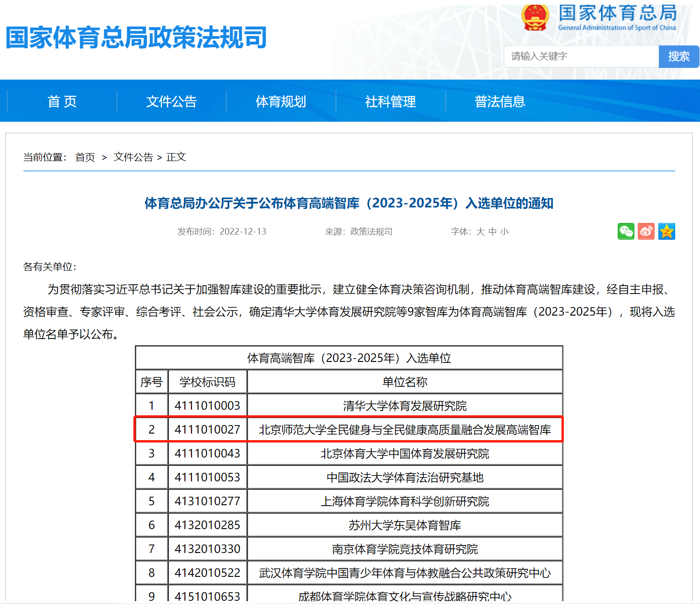Image resolution: width=700 pixels, height=604 pixels.
Task: Open the 文件公告 navigation tab
Action: [x=172, y=102]
